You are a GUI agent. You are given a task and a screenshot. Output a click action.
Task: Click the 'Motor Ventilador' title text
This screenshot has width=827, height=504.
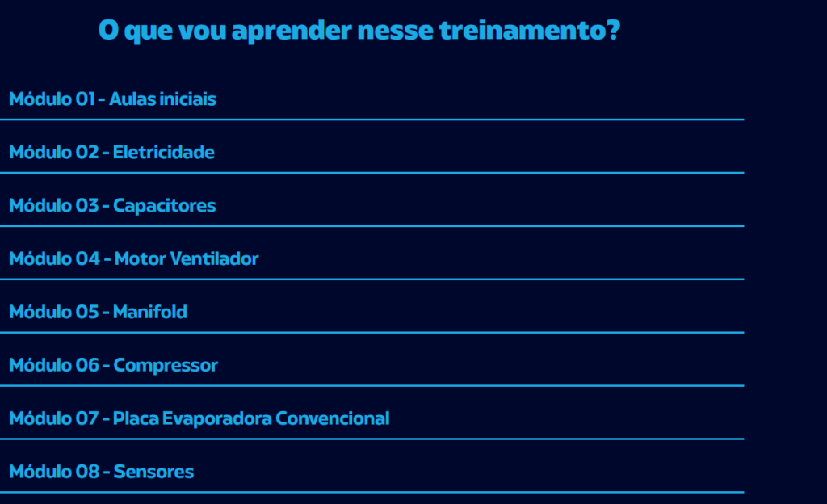(x=187, y=258)
